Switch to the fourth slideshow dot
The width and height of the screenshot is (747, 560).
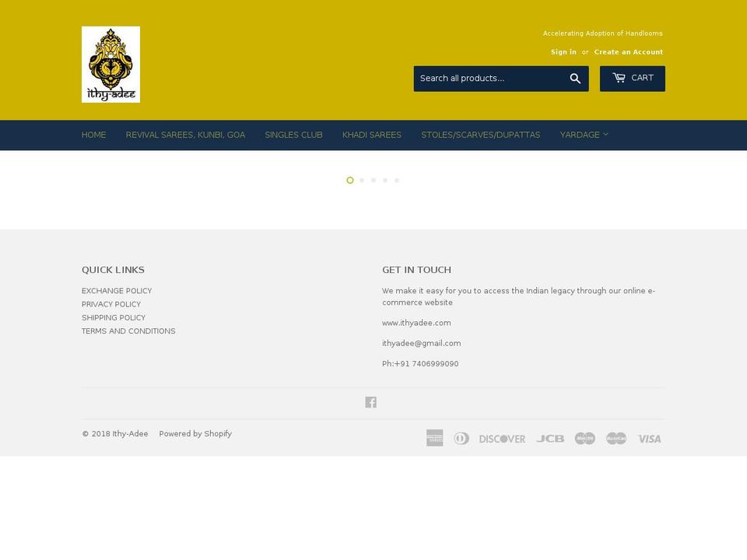tap(385, 180)
